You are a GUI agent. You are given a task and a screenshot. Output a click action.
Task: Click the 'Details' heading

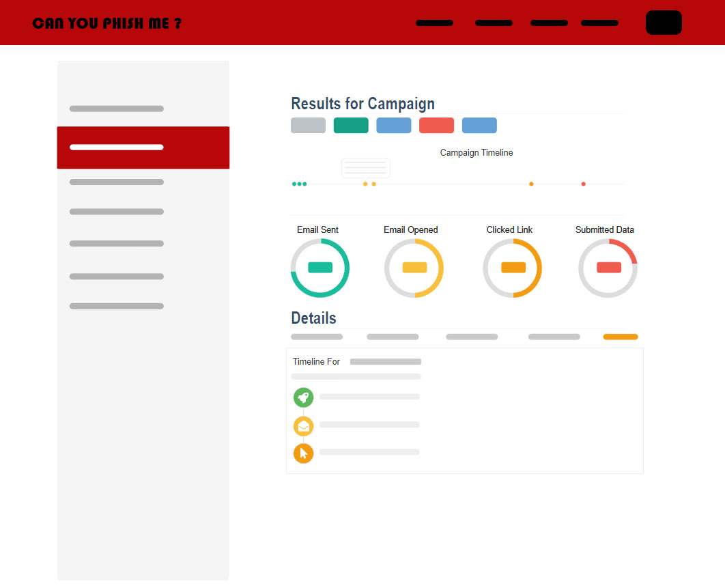313,318
